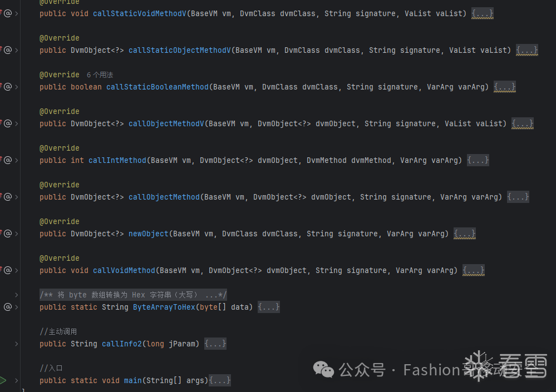Click the '//入口' comment
The image size is (556, 392).
[x=51, y=368]
